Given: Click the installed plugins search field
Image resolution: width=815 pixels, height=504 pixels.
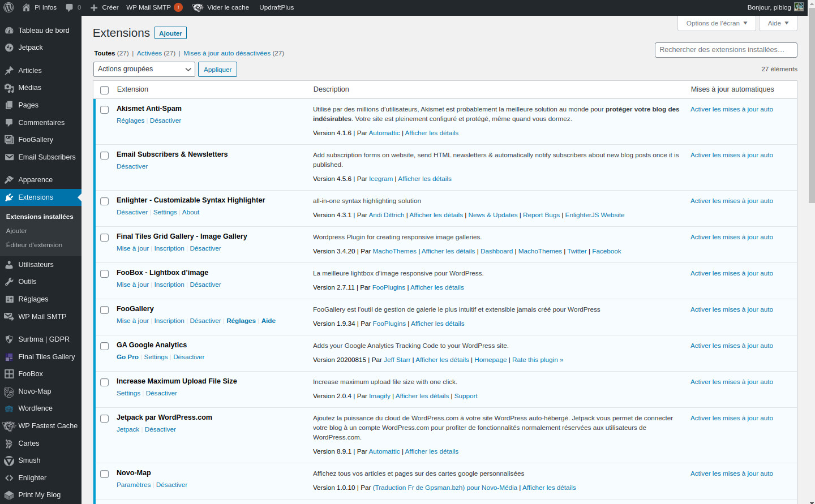Looking at the screenshot, I should pos(726,50).
